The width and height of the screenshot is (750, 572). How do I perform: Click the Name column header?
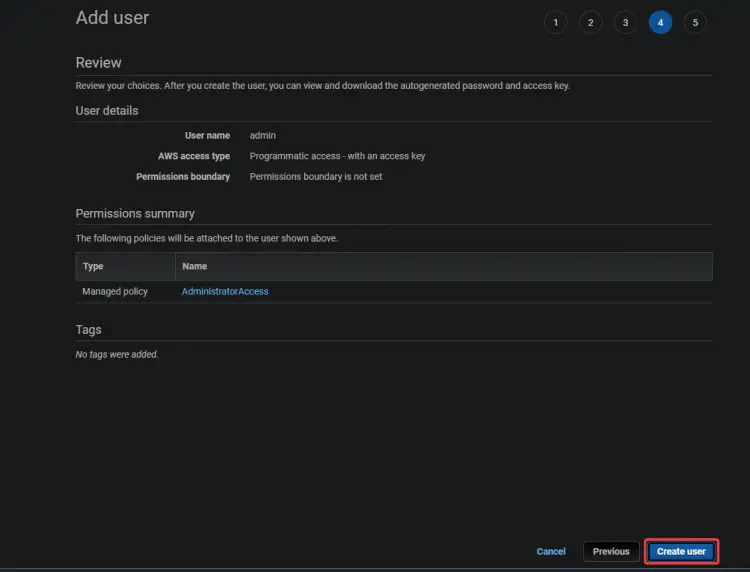pos(194,266)
